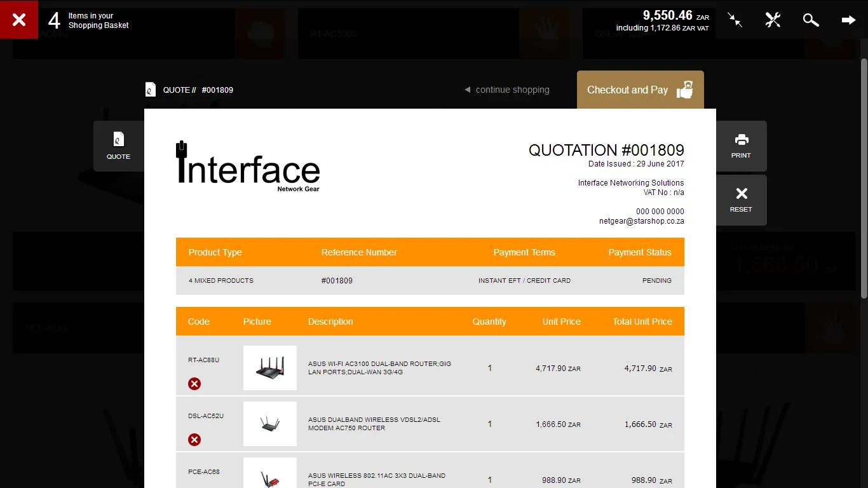Click the Interface Network Gear logo
Screen dimensions: 868x488
tap(248, 166)
